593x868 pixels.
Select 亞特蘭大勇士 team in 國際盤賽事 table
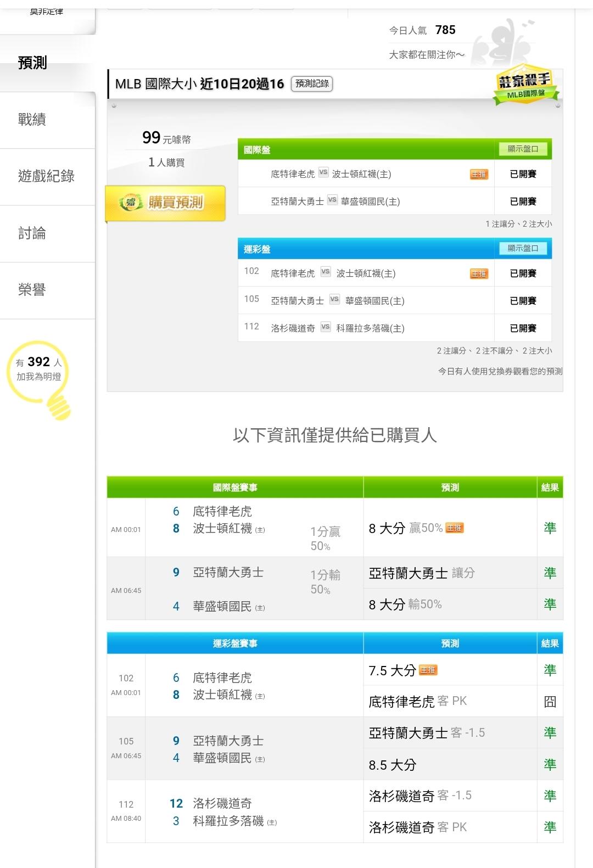point(228,573)
